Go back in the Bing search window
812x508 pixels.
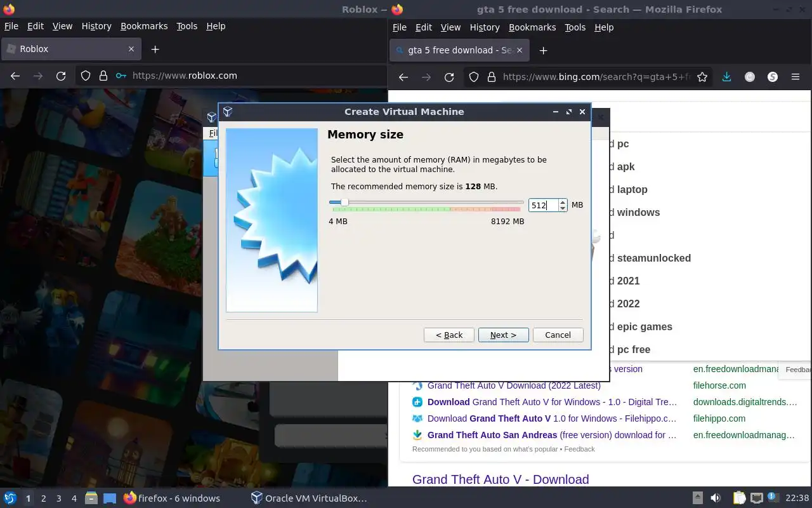(x=403, y=77)
